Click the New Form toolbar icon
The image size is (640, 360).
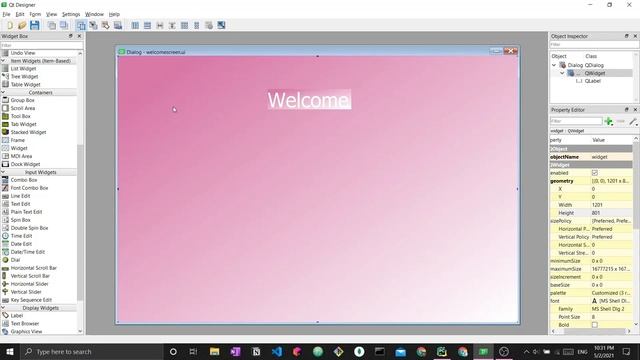10,25
